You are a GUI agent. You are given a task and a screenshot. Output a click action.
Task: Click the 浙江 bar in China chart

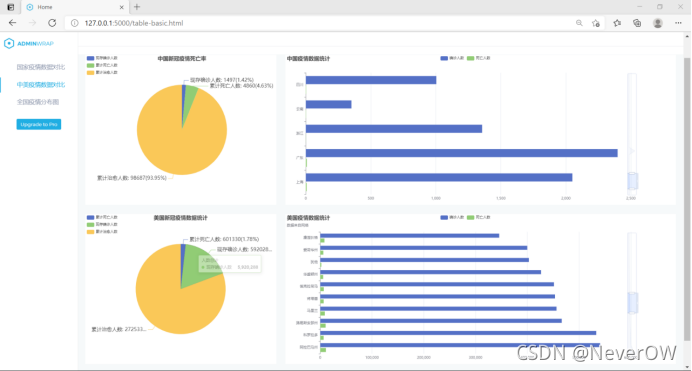pos(394,129)
